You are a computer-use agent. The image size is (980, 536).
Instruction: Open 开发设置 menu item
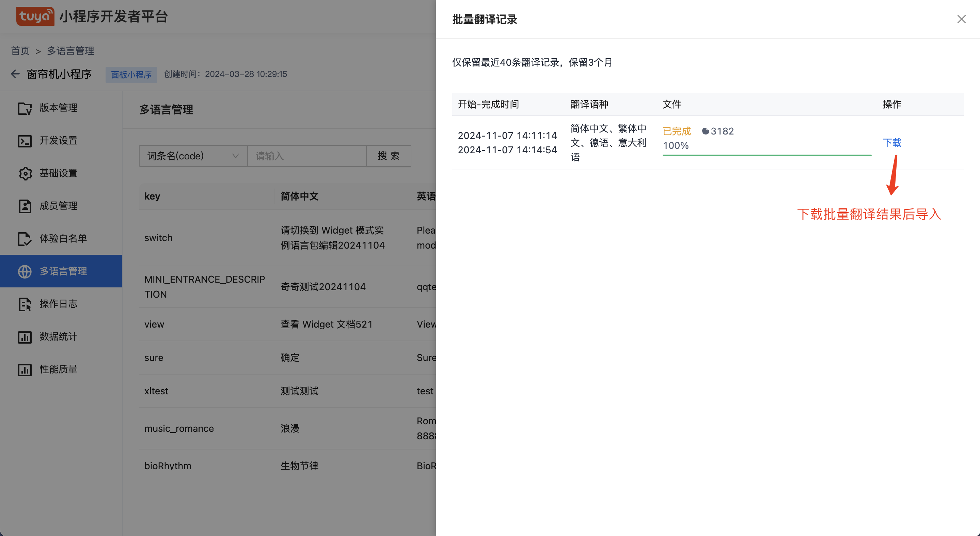61,141
